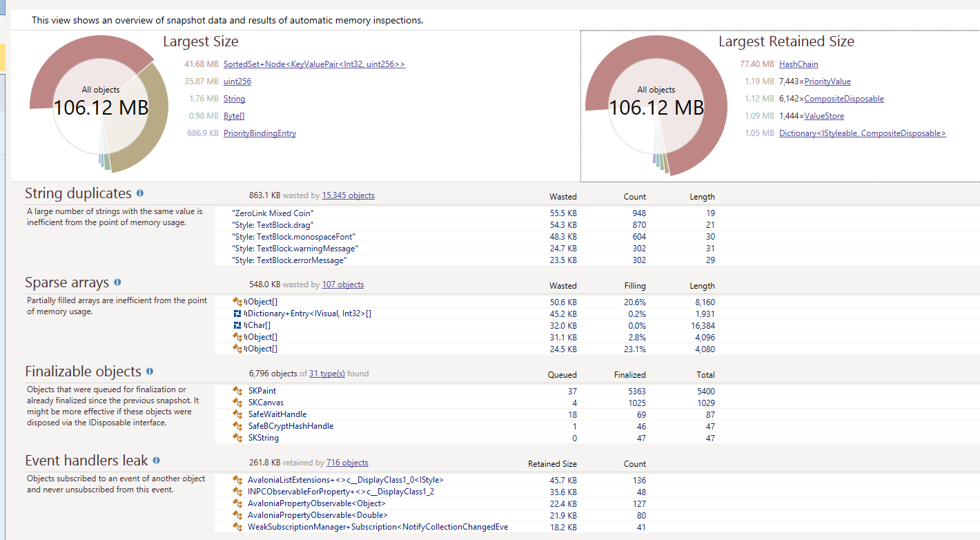Image resolution: width=980 pixels, height=540 pixels.
Task: Click the 77.40 MB value beside HashChain
Action: point(756,64)
